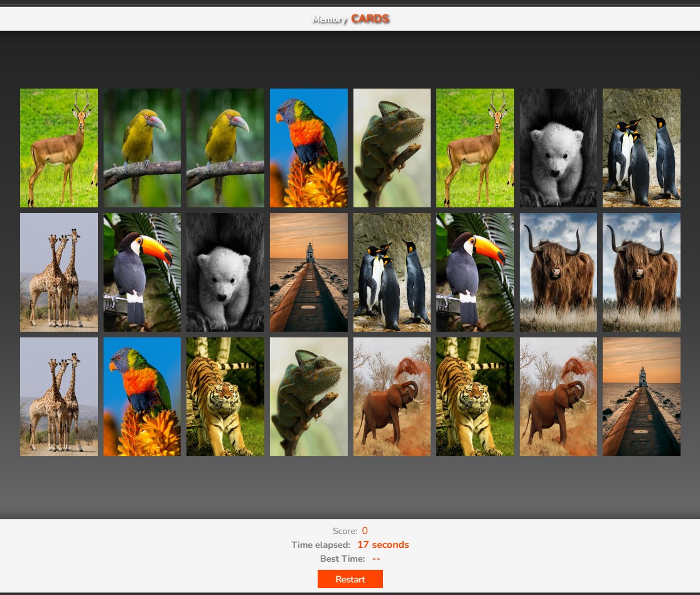Image resolution: width=700 pixels, height=595 pixels.
Task: Pick the lighthouse card in the bottom row
Action: pos(641,396)
